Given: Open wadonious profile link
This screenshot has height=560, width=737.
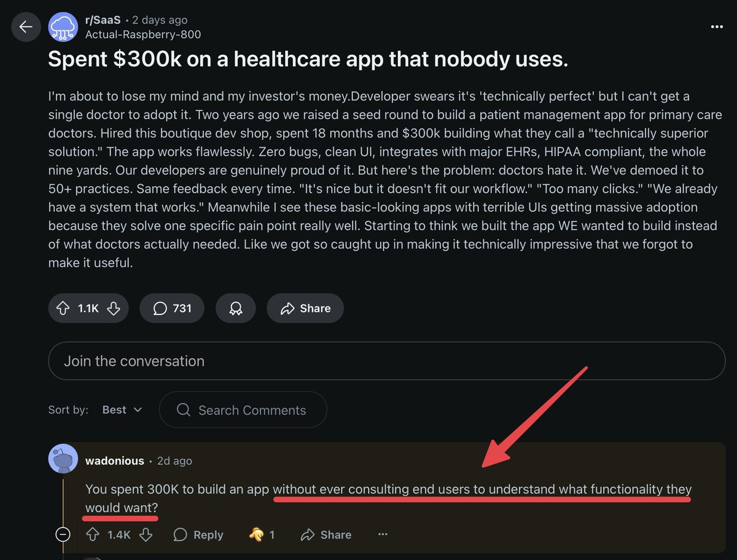Looking at the screenshot, I should pos(115,461).
